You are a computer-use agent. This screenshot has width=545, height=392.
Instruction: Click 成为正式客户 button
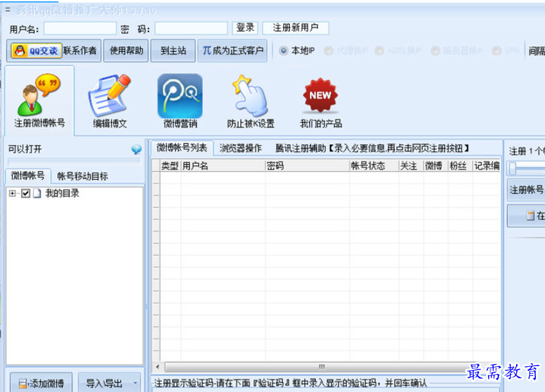232,51
